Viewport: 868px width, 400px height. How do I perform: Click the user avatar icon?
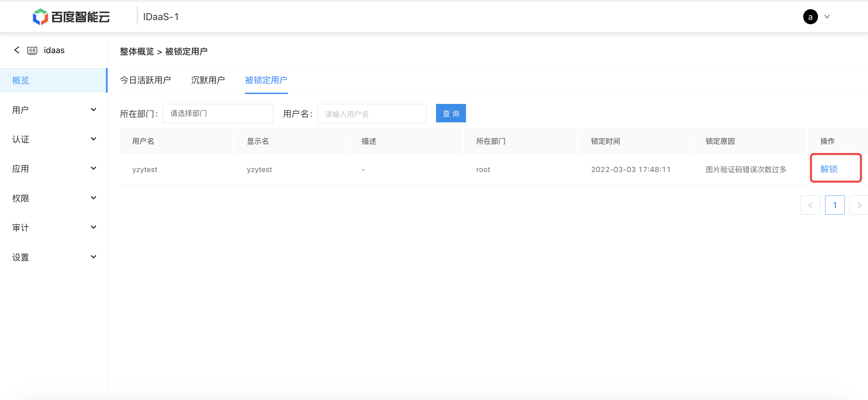[810, 17]
